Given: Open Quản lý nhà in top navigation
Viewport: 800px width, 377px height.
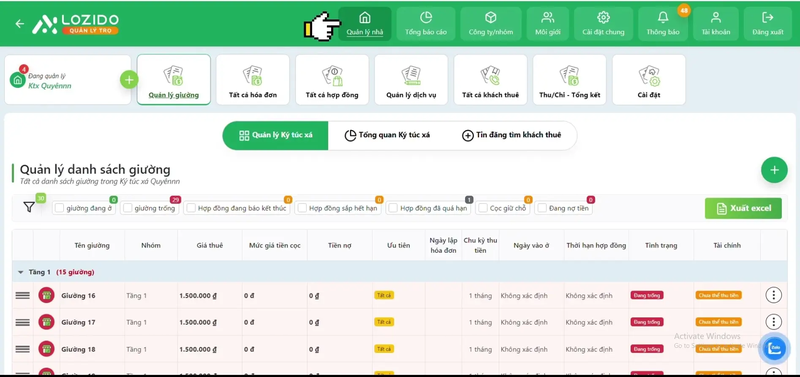Looking at the screenshot, I should (x=365, y=24).
